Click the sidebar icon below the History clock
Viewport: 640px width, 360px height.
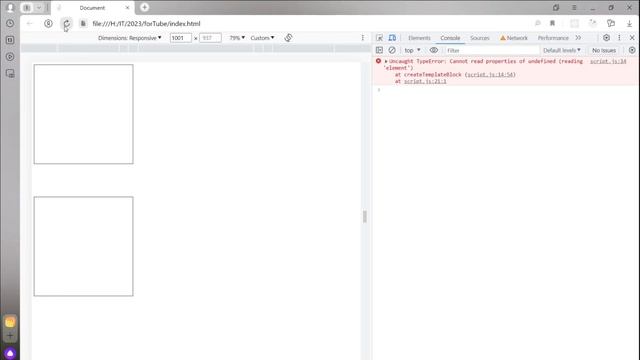tap(10, 40)
